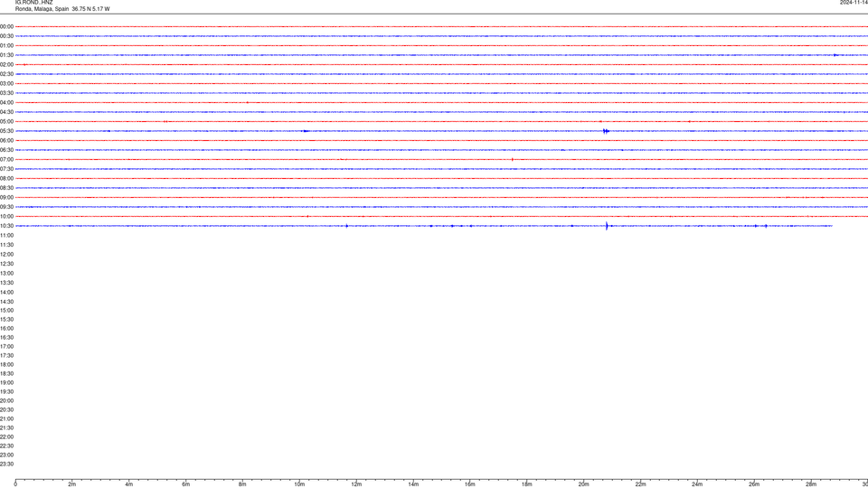
Task: Click the seismic burst on the 05:30 trace
Action: pos(606,131)
